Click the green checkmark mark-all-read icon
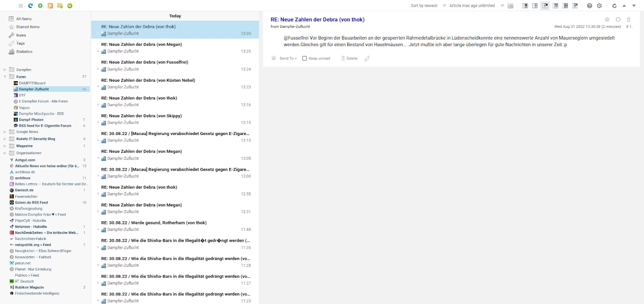The image size is (644, 304). (70, 6)
